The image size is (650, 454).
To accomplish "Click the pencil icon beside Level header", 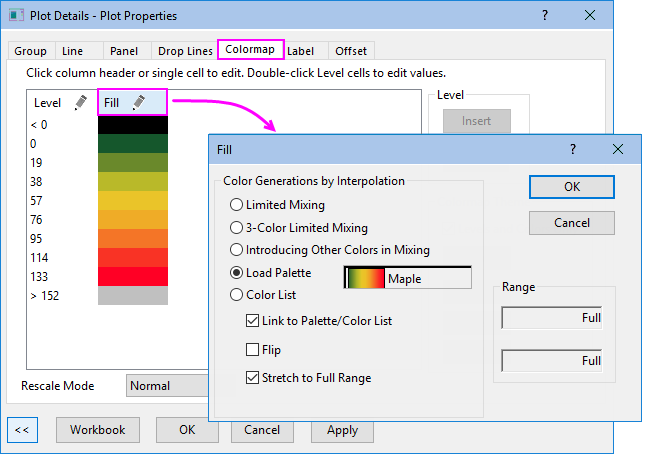I will pyautogui.click(x=80, y=102).
